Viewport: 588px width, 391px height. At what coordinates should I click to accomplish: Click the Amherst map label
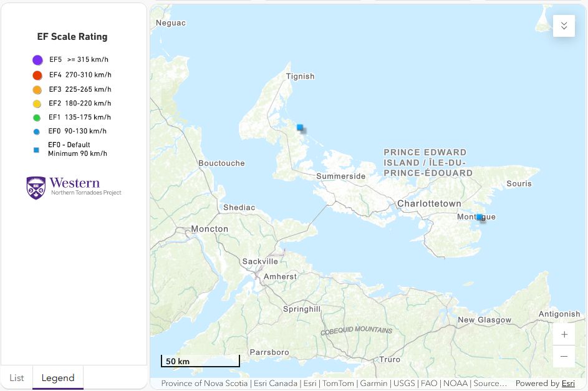(x=280, y=277)
